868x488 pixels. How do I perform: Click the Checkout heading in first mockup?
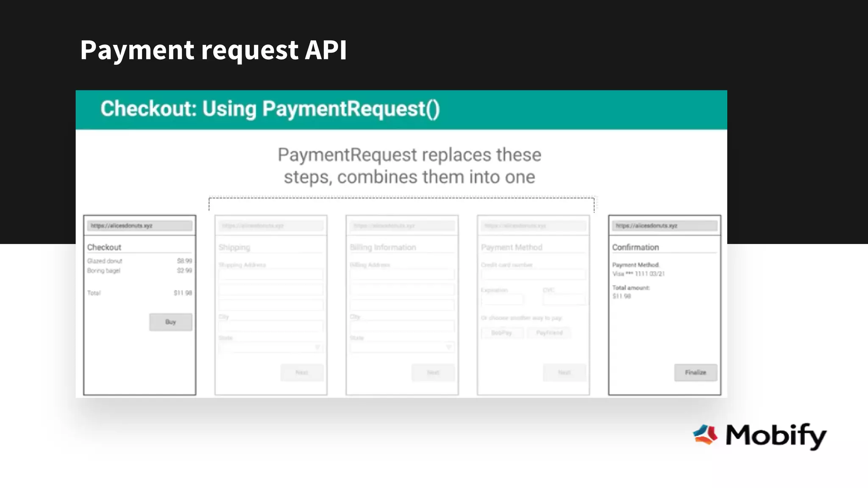[104, 247]
